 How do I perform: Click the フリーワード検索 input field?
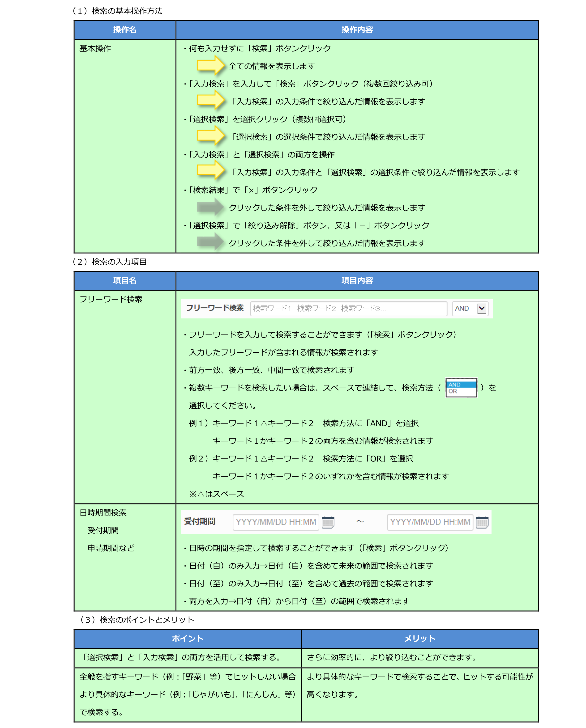[348, 308]
